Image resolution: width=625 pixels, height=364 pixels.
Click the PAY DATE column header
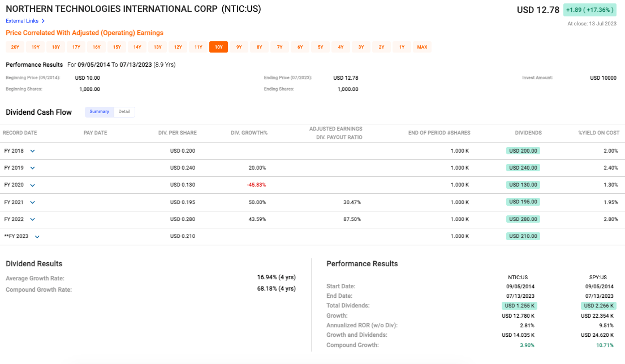(95, 133)
